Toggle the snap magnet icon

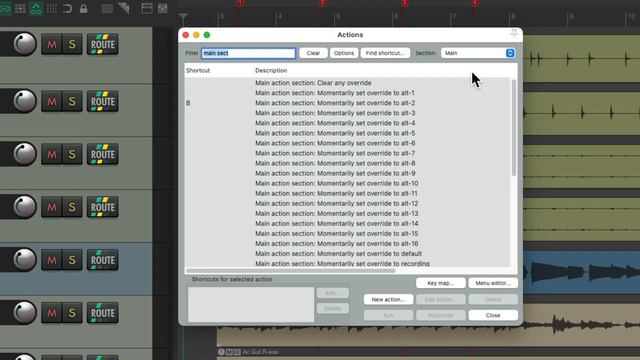(67, 8)
